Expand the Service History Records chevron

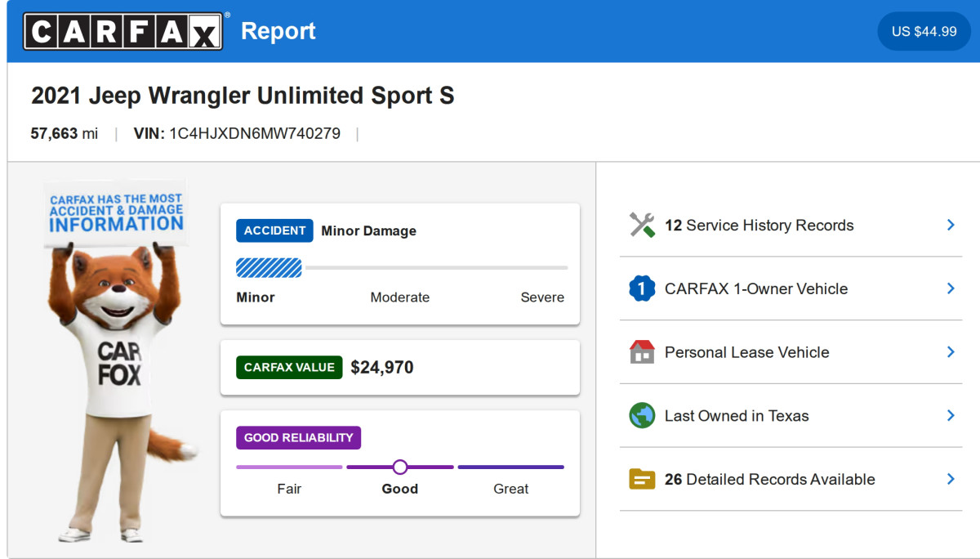(x=951, y=225)
